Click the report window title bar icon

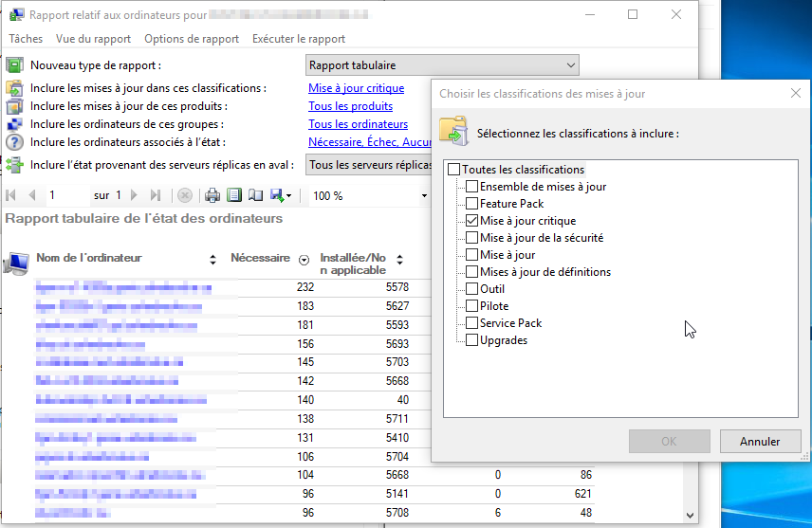tap(16, 14)
